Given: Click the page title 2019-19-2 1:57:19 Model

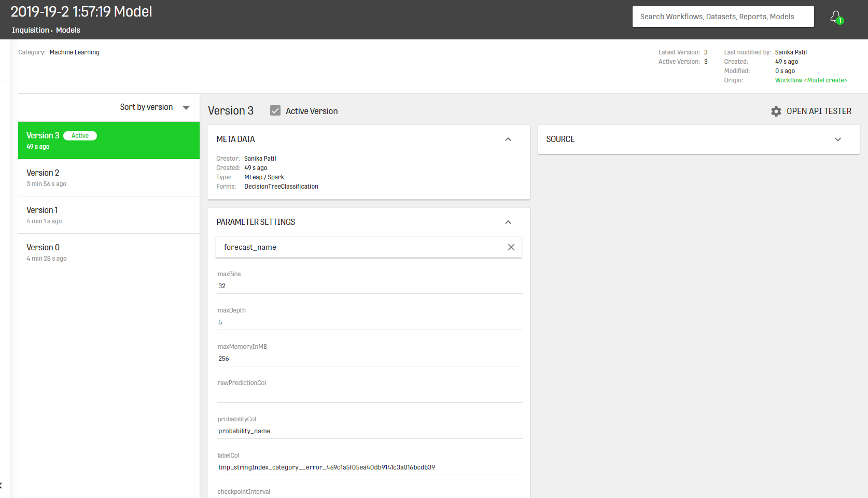Looking at the screenshot, I should (81, 12).
